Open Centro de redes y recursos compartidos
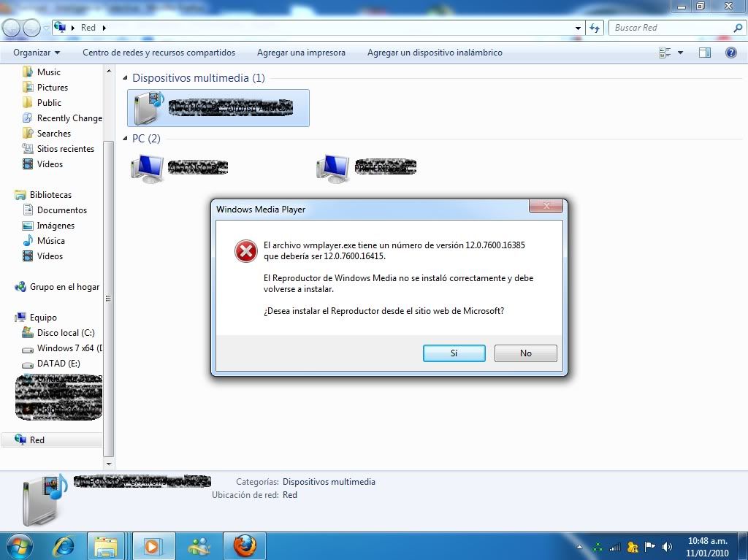The height and width of the screenshot is (560, 748). (159, 53)
